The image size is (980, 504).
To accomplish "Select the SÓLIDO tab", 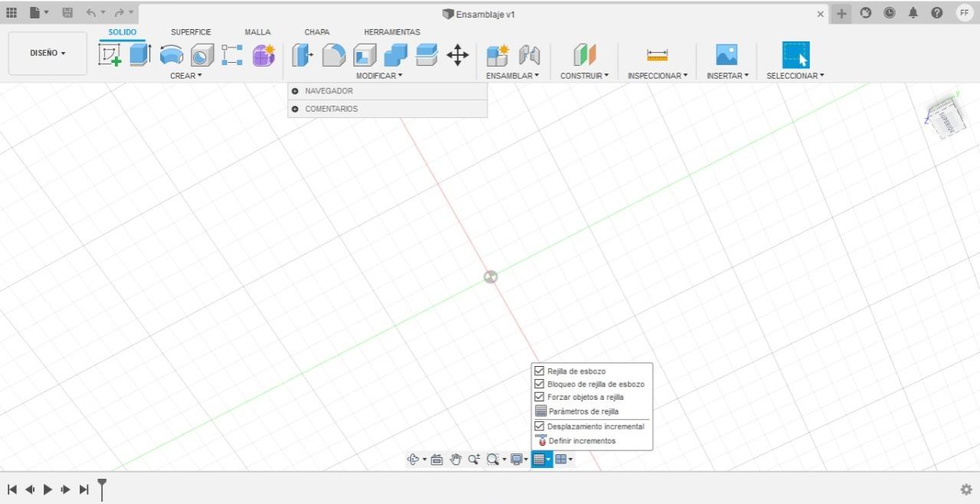I will coord(123,32).
